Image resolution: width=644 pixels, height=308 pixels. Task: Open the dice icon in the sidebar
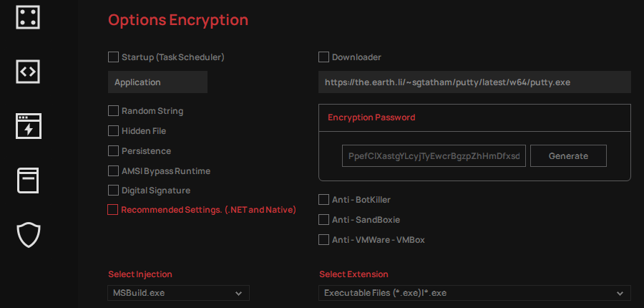click(x=28, y=17)
